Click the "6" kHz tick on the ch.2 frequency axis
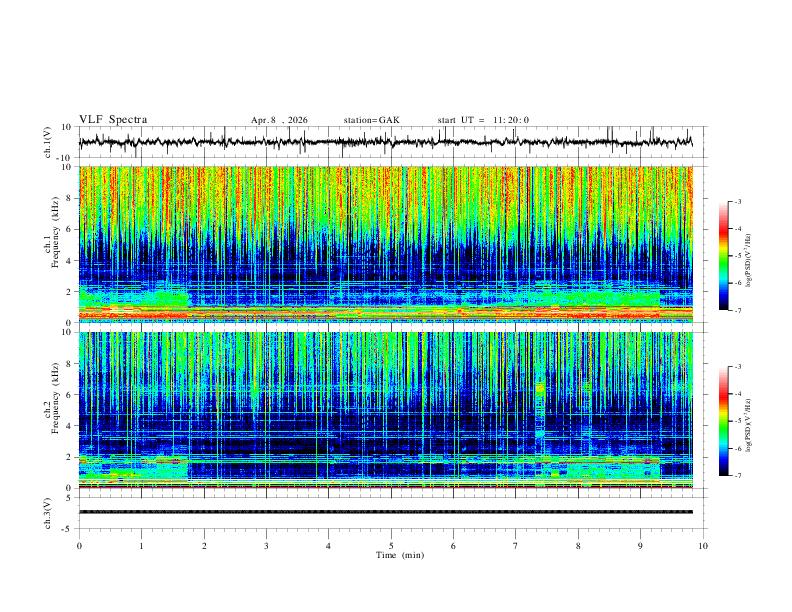The image size is (792, 612). tap(70, 394)
